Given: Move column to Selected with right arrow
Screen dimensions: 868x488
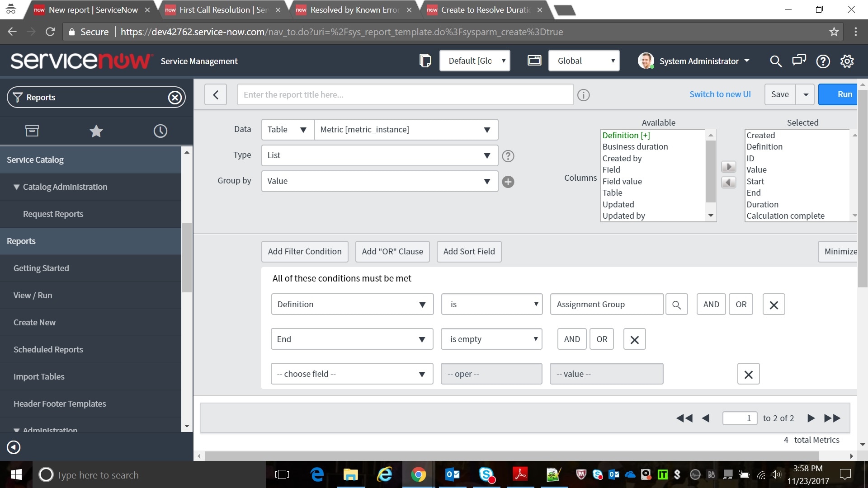Looking at the screenshot, I should click(728, 167).
